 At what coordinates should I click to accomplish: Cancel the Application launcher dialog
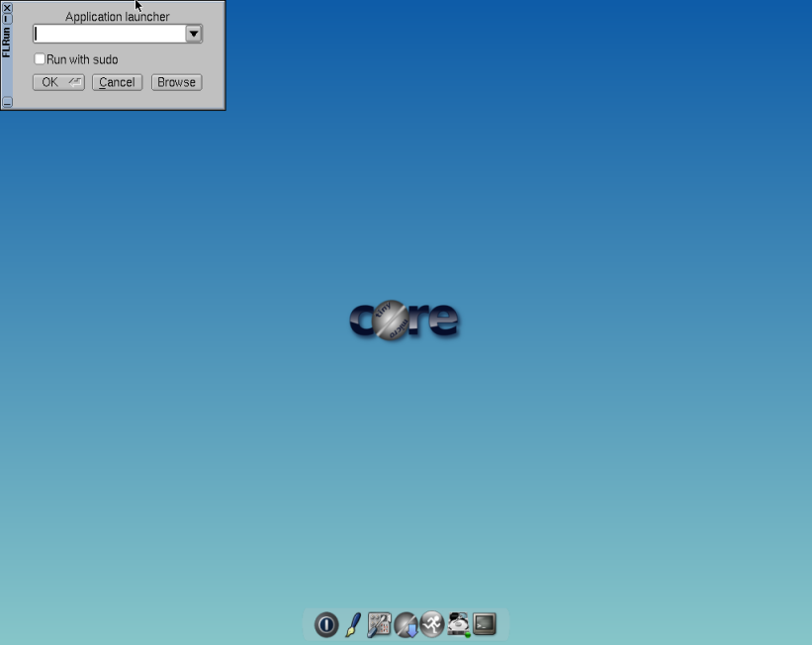coord(117,82)
